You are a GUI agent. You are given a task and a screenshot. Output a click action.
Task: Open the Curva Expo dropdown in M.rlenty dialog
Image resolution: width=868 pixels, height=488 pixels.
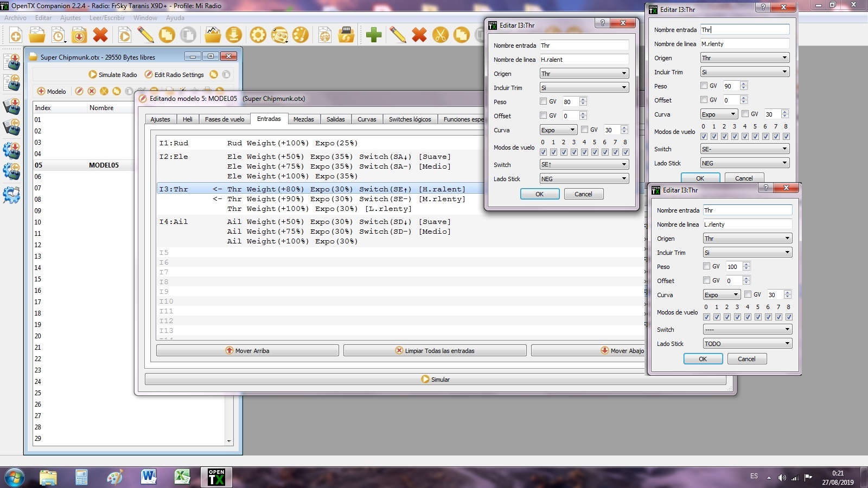(718, 114)
